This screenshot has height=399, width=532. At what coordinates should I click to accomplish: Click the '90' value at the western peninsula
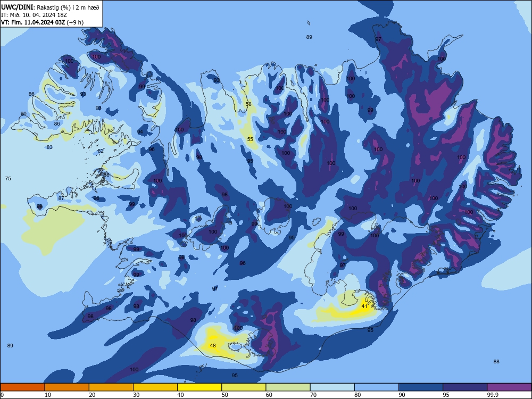coord(23,114)
